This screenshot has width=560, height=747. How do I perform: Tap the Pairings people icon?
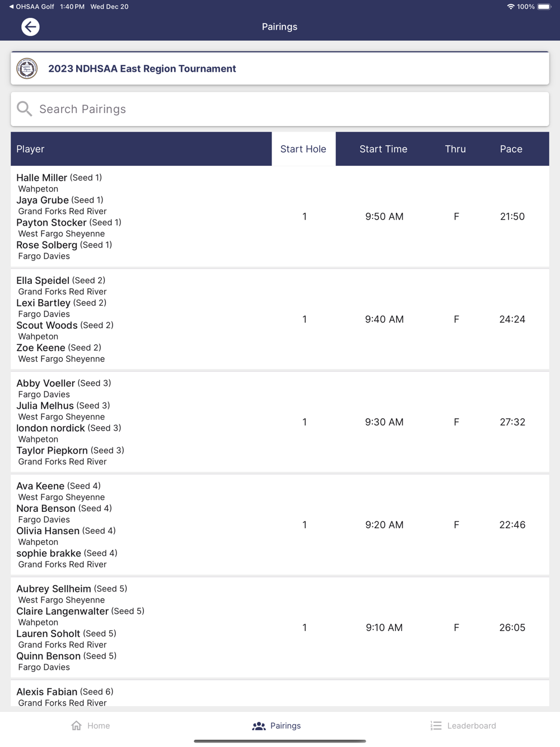[x=259, y=726]
